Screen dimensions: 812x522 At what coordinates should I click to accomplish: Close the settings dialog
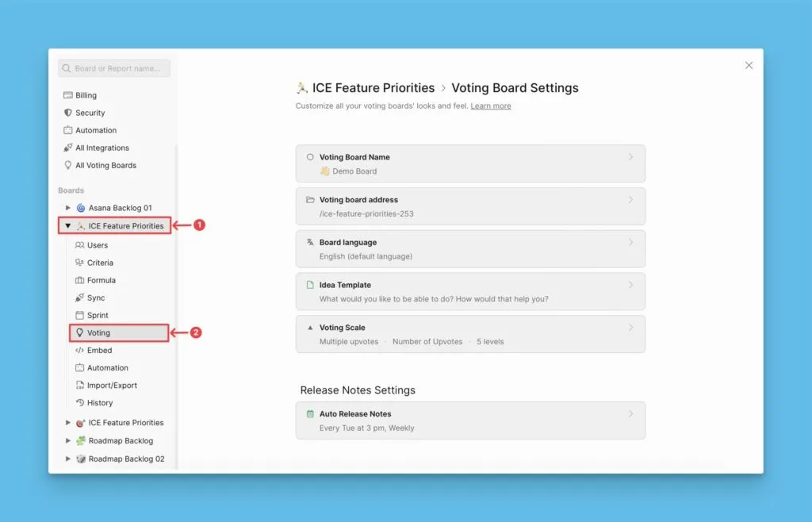click(x=749, y=66)
